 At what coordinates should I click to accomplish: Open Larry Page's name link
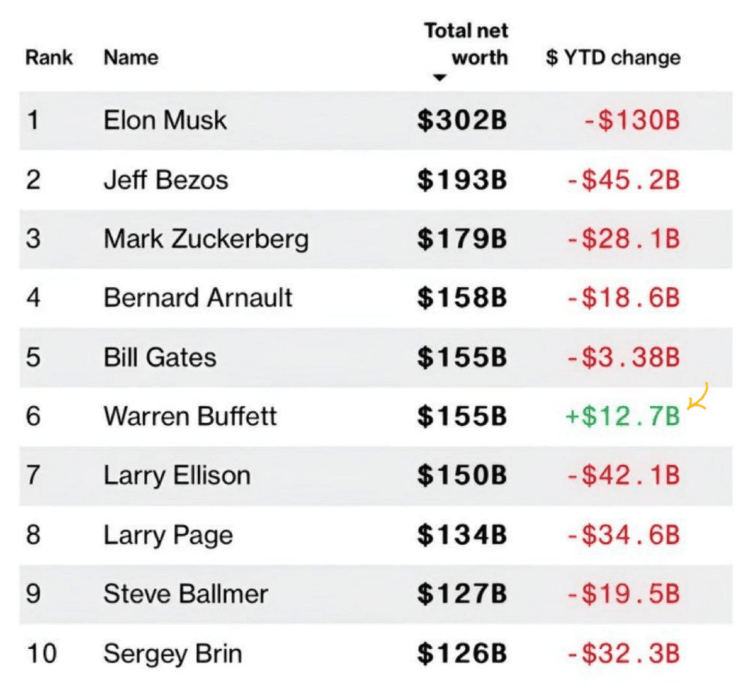[x=167, y=535]
